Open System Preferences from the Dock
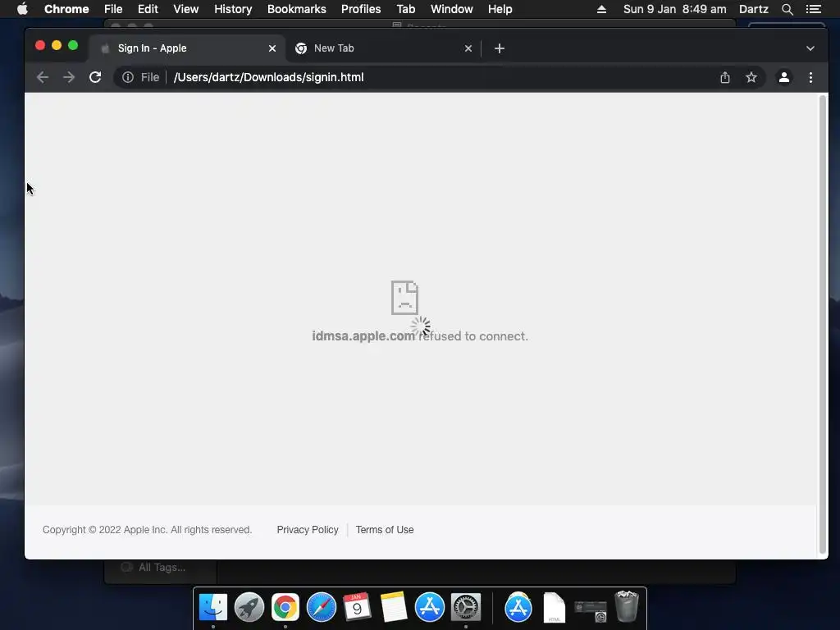 (466, 608)
